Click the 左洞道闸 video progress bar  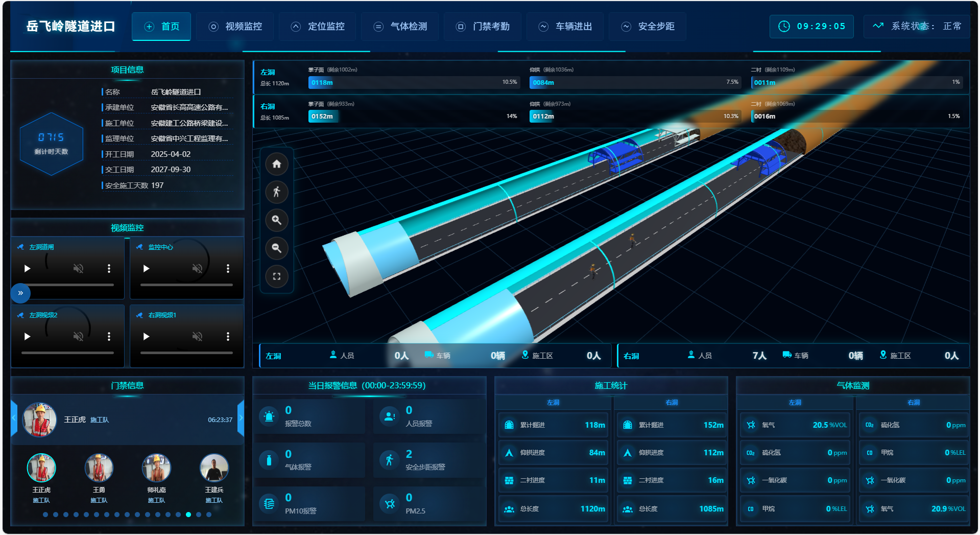(x=67, y=285)
